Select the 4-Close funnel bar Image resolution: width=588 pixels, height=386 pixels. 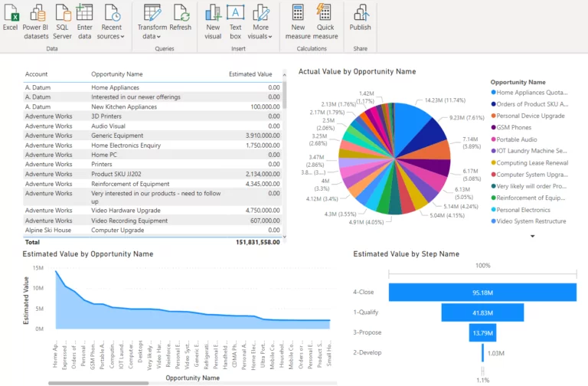click(482, 293)
